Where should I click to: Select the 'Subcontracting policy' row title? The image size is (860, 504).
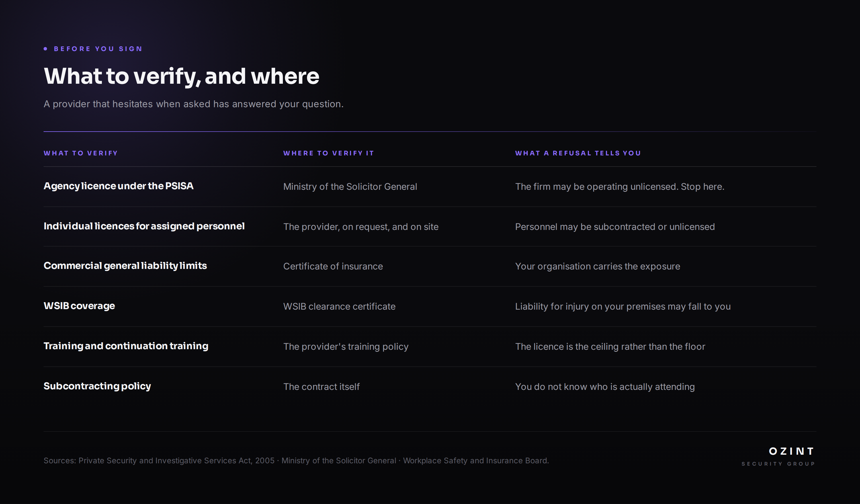pos(97,386)
